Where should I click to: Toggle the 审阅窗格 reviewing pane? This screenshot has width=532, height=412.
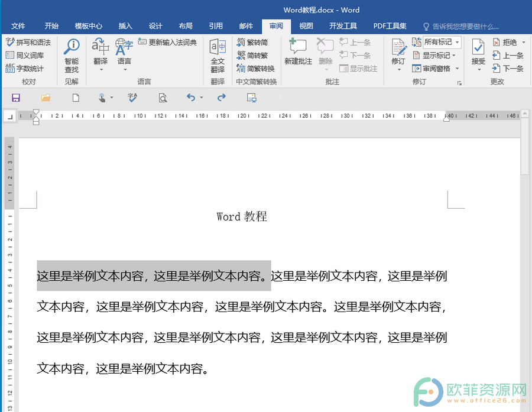[432, 68]
